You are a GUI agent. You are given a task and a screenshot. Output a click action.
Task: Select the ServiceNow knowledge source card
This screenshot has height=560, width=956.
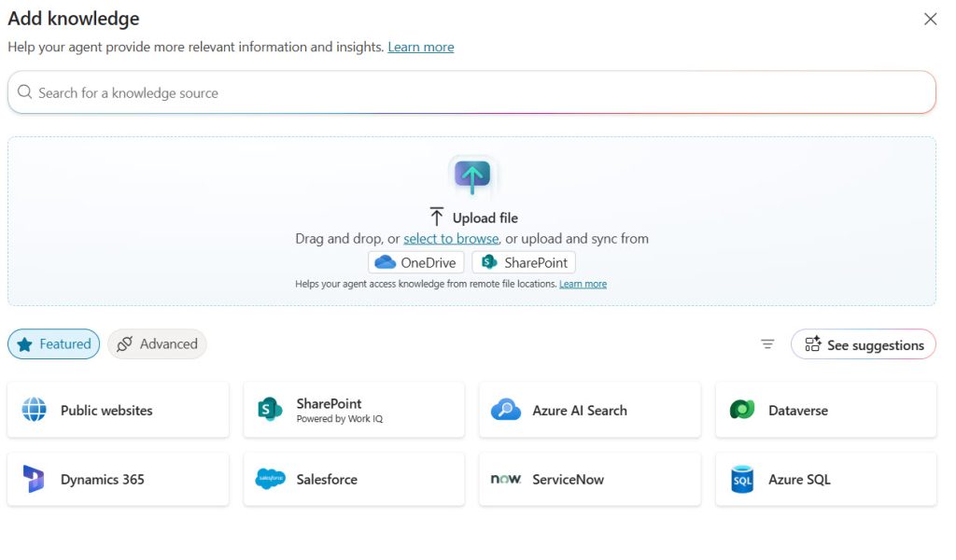coord(590,480)
